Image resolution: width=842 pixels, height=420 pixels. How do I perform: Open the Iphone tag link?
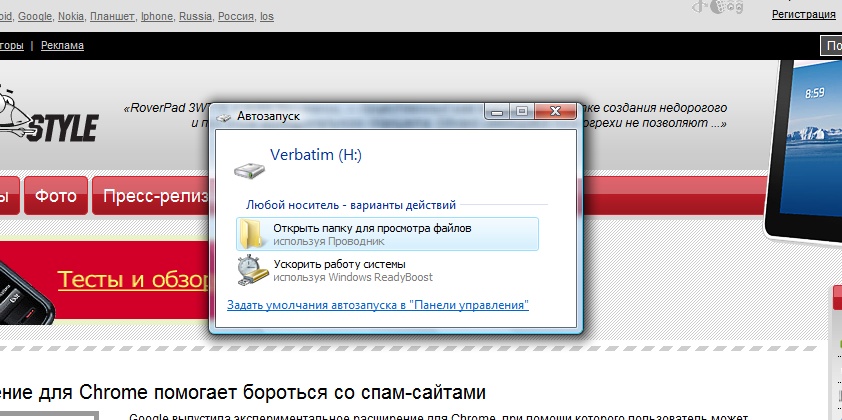156,16
